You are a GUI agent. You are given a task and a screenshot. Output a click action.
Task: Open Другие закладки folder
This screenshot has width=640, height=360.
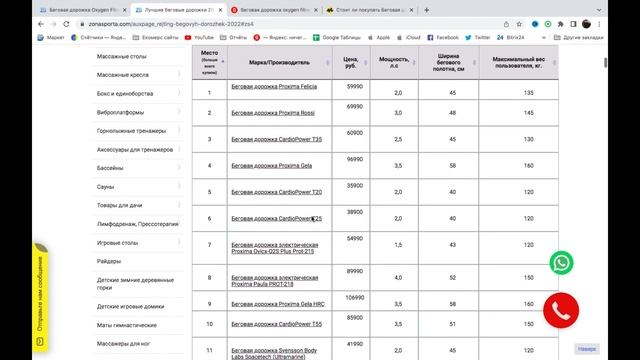tap(578, 38)
